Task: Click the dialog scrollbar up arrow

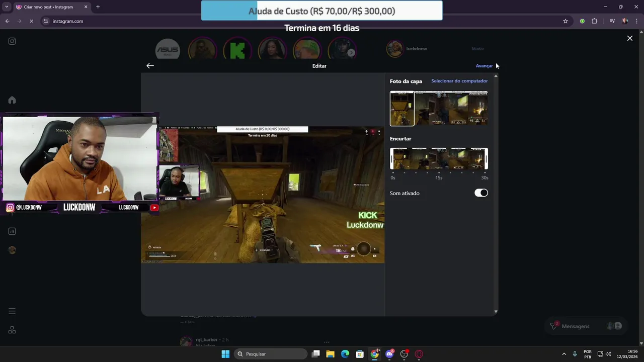Action: 496,76
